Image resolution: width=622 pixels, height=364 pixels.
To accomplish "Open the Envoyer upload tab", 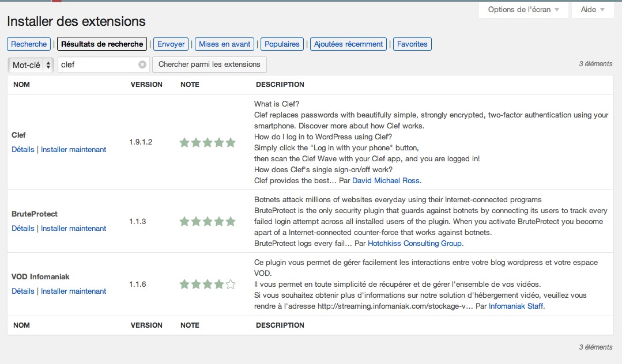I will click(x=171, y=44).
